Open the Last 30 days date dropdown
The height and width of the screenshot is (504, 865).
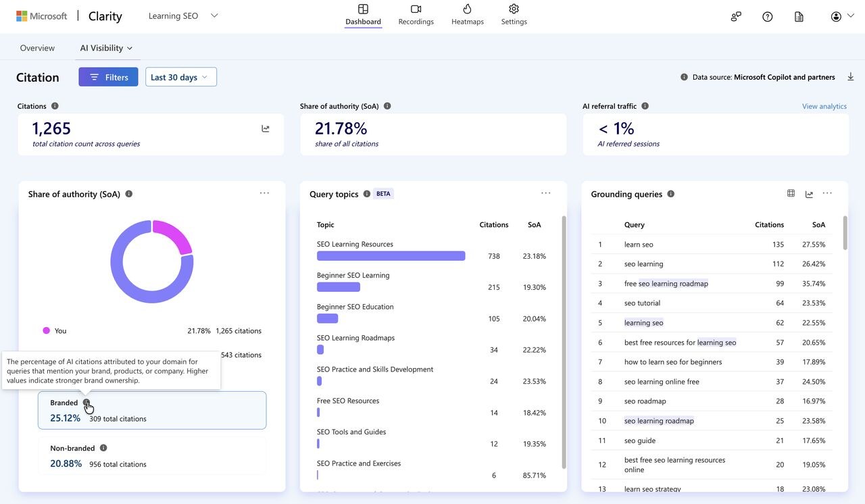coord(181,77)
